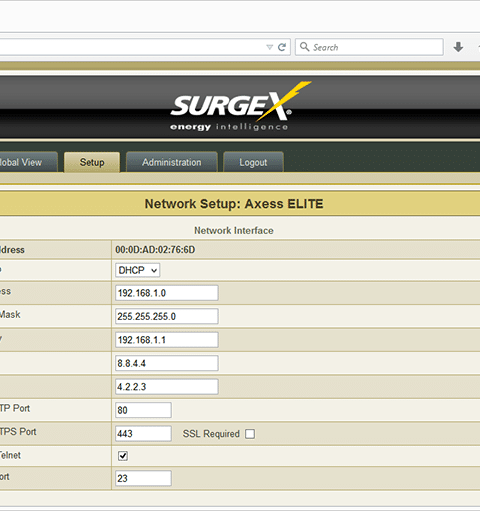Open the Administration tab
The height and width of the screenshot is (511, 480).
172,162
